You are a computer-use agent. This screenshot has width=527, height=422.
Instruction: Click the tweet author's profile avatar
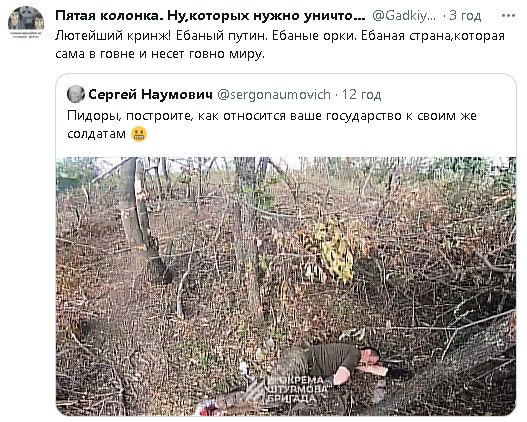click(26, 22)
